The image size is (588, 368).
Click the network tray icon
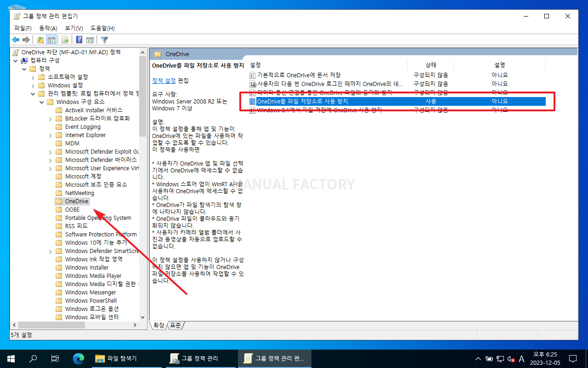pos(500,359)
